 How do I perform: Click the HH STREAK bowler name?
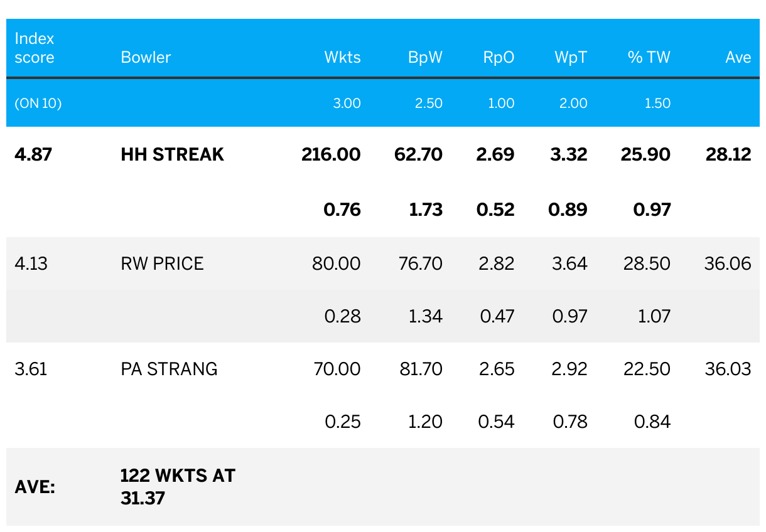pyautogui.click(x=172, y=155)
